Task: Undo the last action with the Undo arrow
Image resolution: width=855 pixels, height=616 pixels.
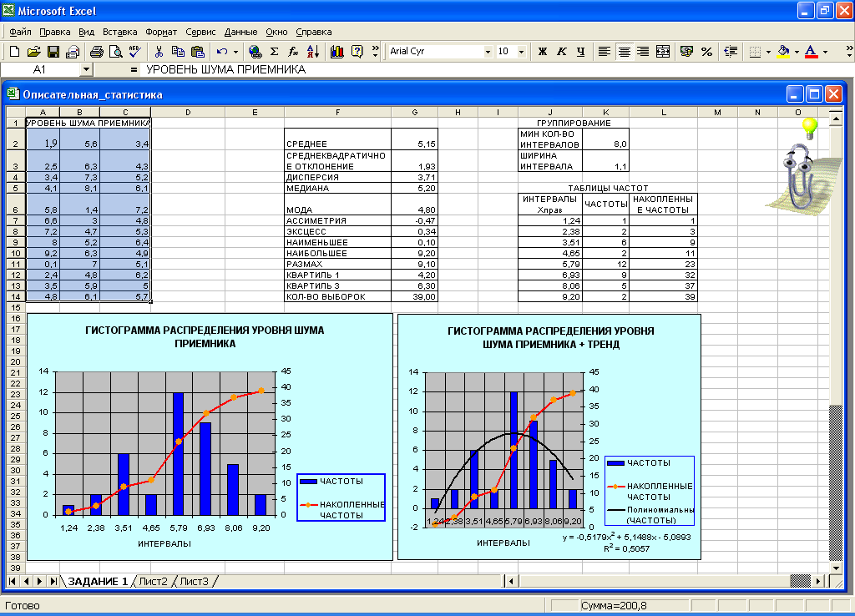Action: [221, 51]
